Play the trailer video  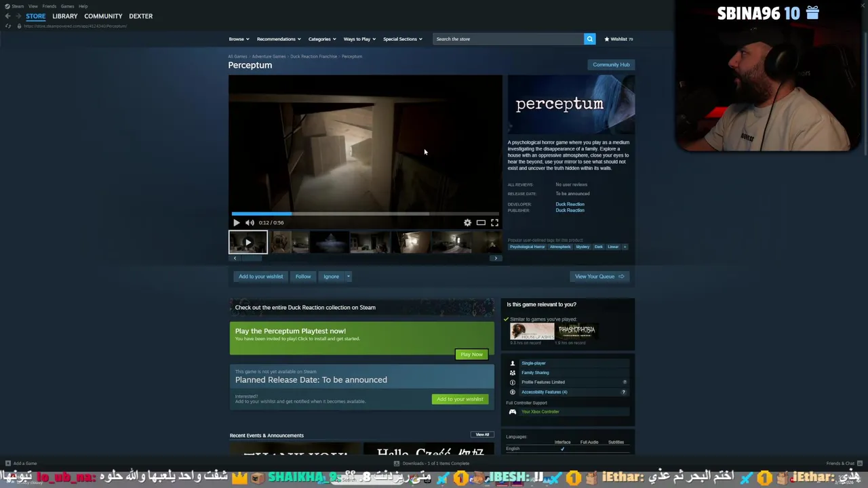236,222
